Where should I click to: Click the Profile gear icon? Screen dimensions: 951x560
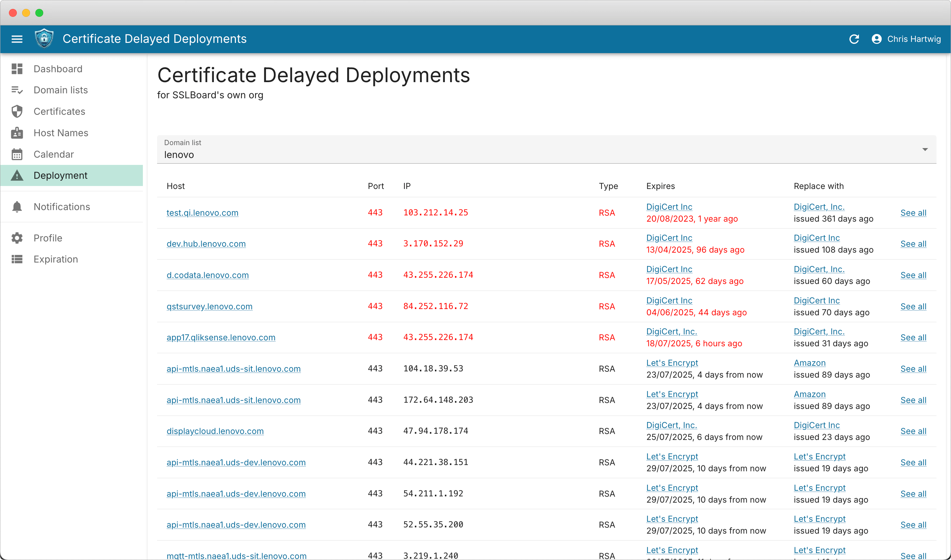tap(17, 238)
